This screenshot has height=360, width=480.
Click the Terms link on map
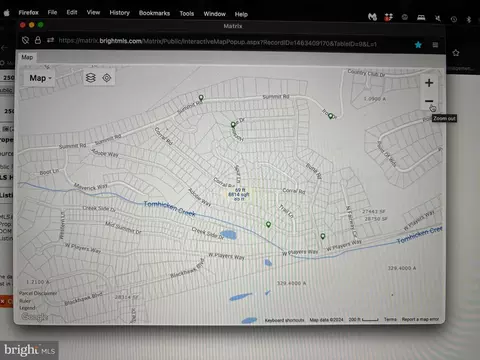pos(390,319)
